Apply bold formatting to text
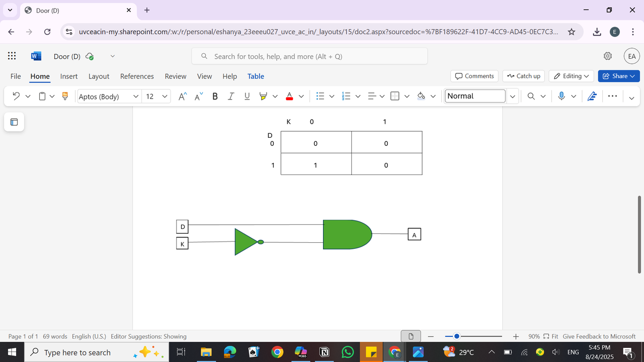The width and height of the screenshot is (644, 362). (x=215, y=96)
